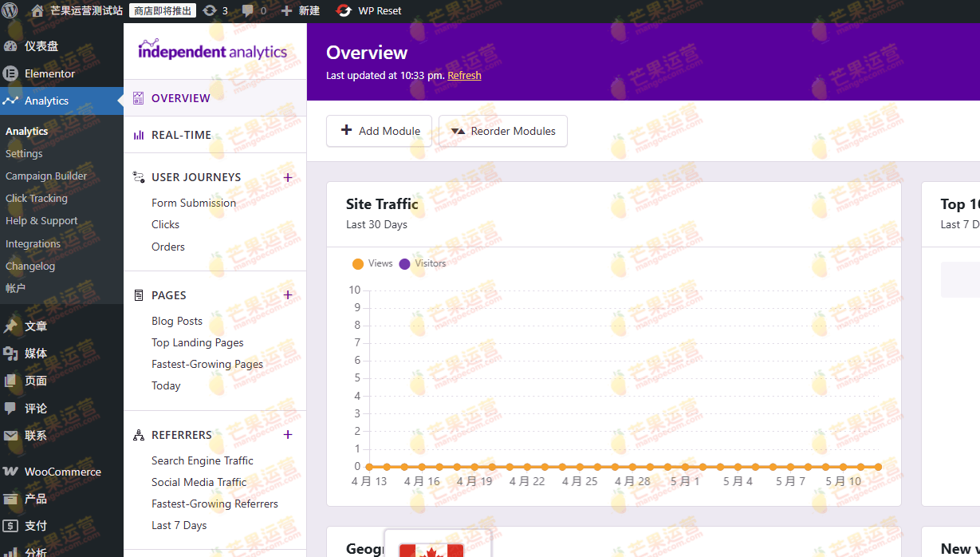The width and height of the screenshot is (980, 557).
Task: Click the Overview report icon
Action: (x=138, y=98)
